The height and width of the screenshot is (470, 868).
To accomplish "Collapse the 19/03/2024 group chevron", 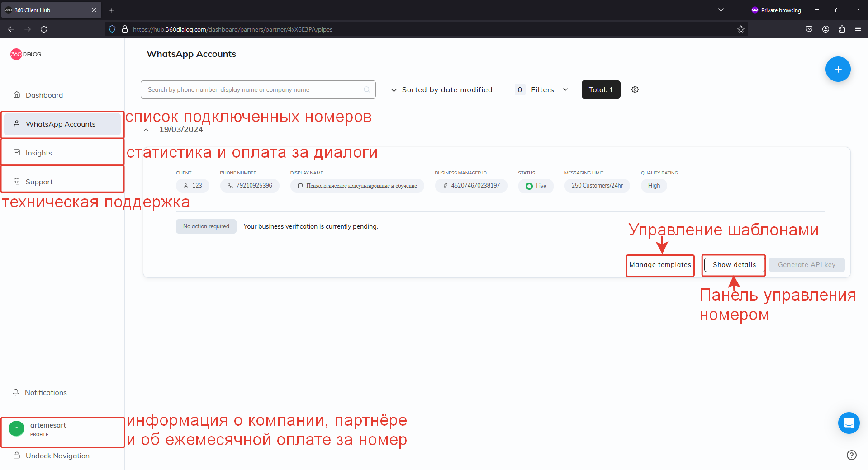I will coord(146,130).
